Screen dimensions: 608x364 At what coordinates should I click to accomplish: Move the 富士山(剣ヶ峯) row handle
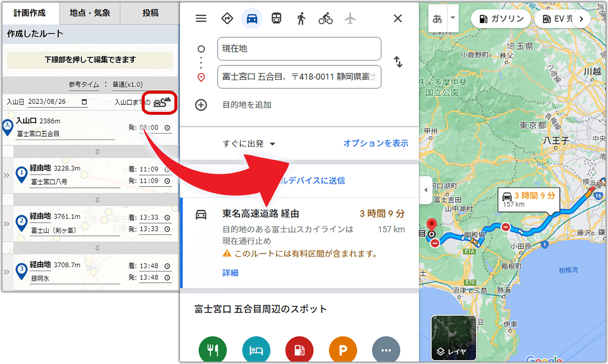[7, 223]
